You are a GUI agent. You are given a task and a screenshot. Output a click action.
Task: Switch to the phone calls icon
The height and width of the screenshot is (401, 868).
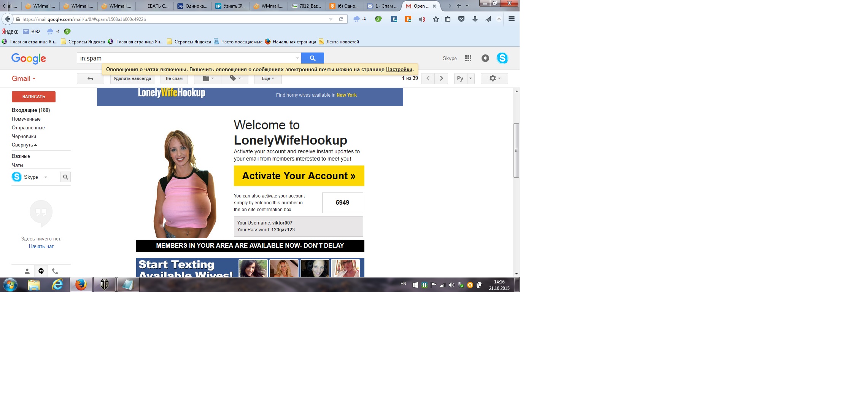pos(55,271)
